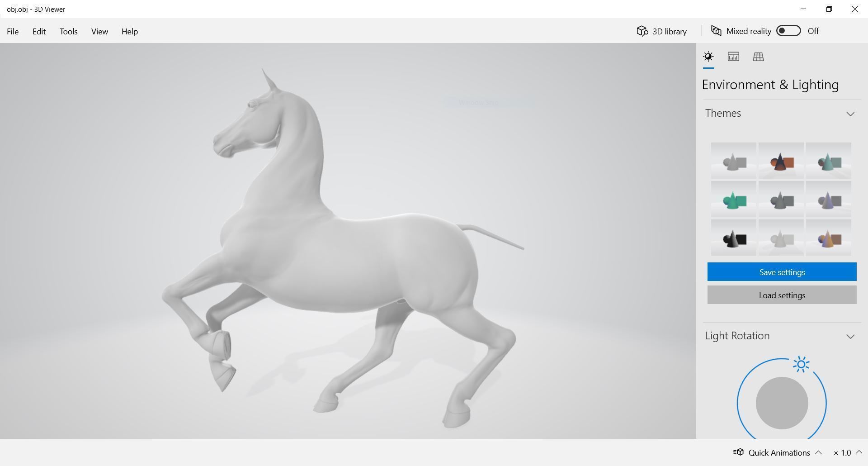This screenshot has width=868, height=466.
Task: Open the Help menu
Action: coord(130,31)
